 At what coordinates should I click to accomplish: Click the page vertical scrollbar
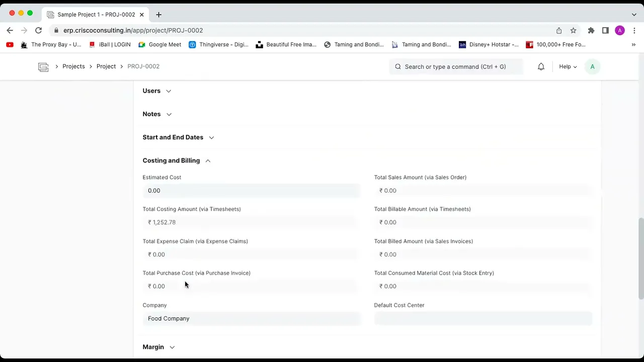pyautogui.click(x=641, y=259)
